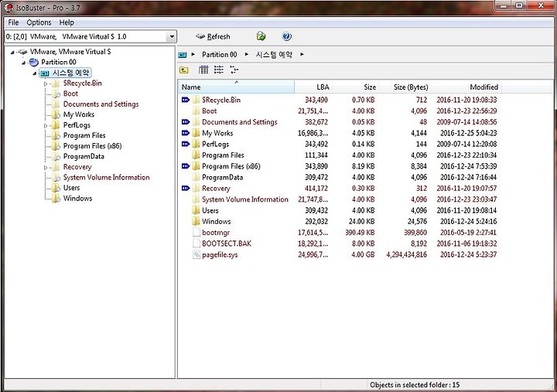Click the $Recycle.Bin folder icon in the list

[x=196, y=100]
